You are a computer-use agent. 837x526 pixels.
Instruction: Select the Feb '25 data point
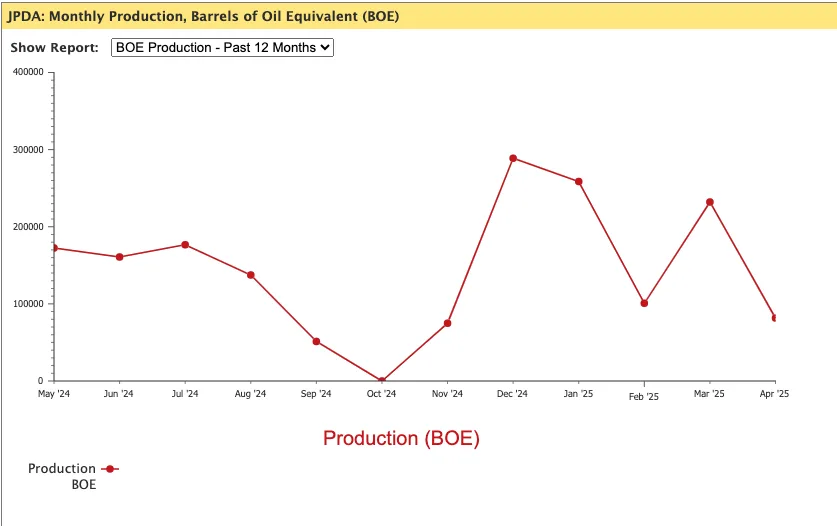click(644, 303)
